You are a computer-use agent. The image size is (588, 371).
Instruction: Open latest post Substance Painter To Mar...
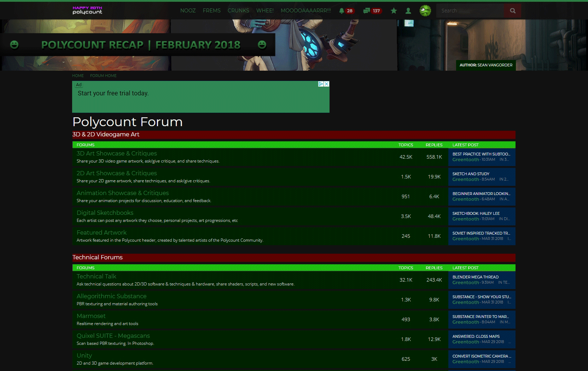pyautogui.click(x=481, y=317)
